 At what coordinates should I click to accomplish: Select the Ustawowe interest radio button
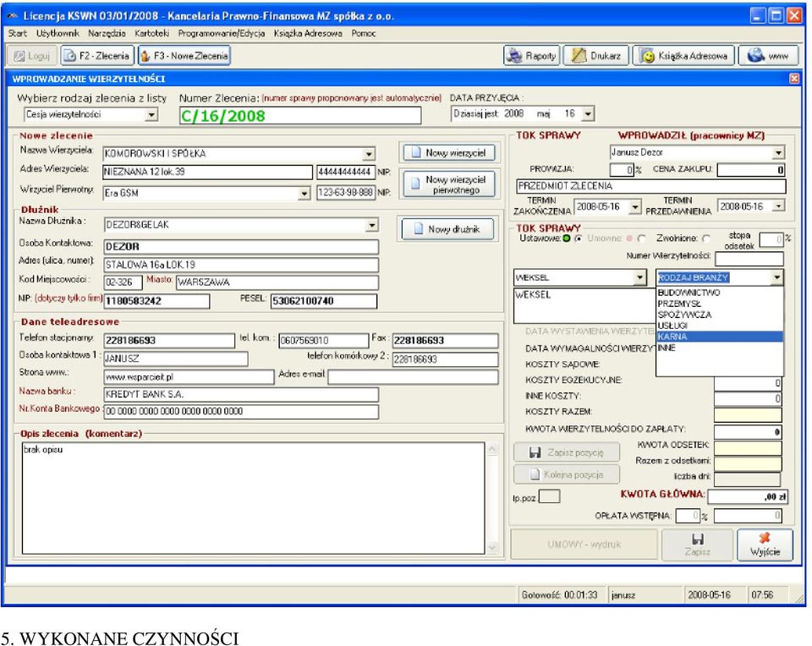[x=579, y=238]
